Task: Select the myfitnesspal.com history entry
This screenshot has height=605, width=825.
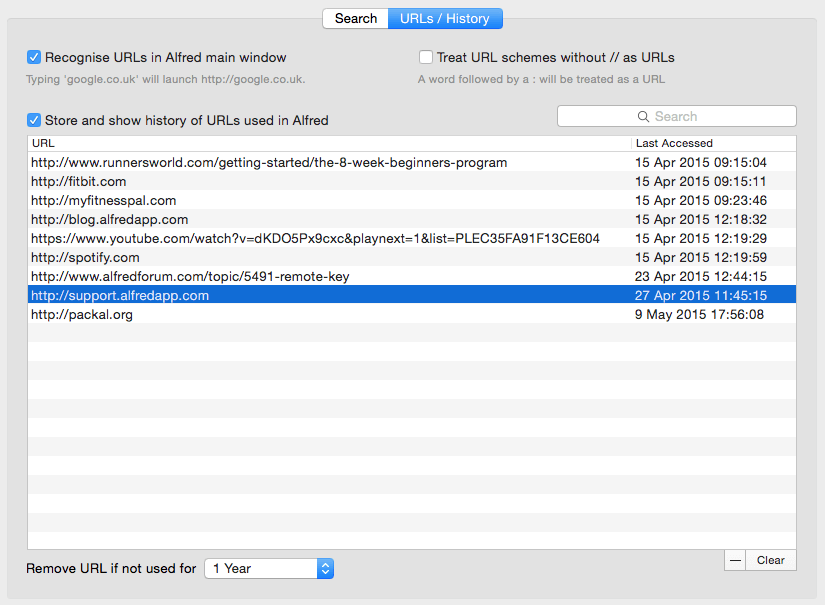Action: 104,200
